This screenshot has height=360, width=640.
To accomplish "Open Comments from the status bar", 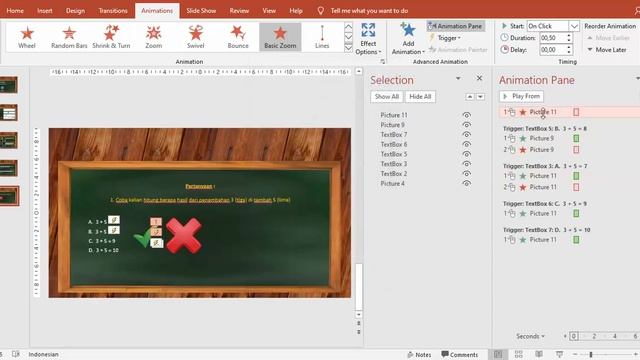I will (x=460, y=355).
